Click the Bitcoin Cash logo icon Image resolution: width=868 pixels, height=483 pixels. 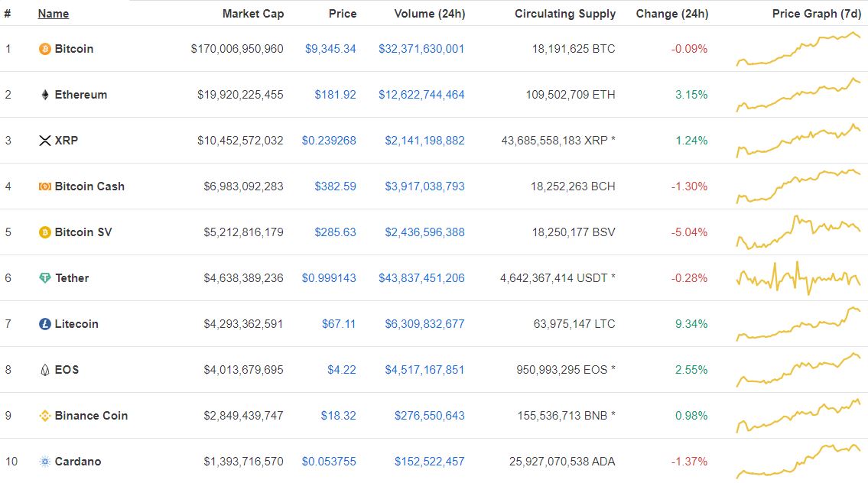(x=45, y=186)
